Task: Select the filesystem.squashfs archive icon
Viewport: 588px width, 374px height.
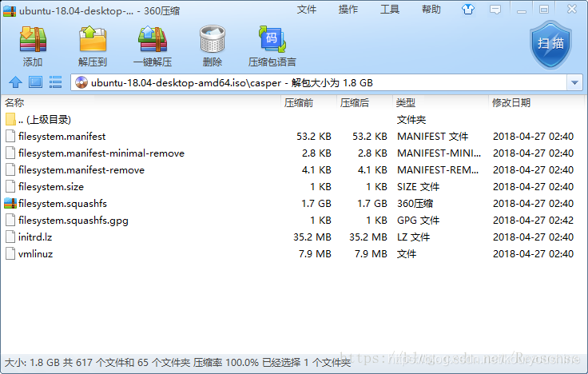Action: coord(10,203)
